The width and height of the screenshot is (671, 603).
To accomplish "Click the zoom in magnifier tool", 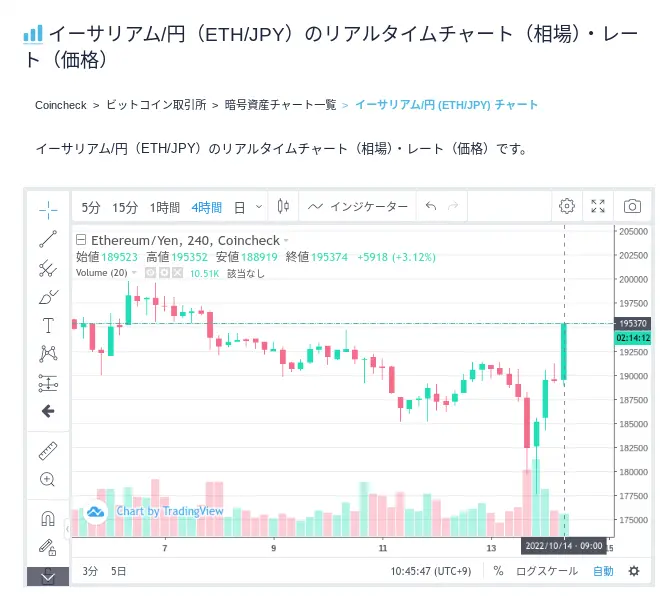I will 48,479.
